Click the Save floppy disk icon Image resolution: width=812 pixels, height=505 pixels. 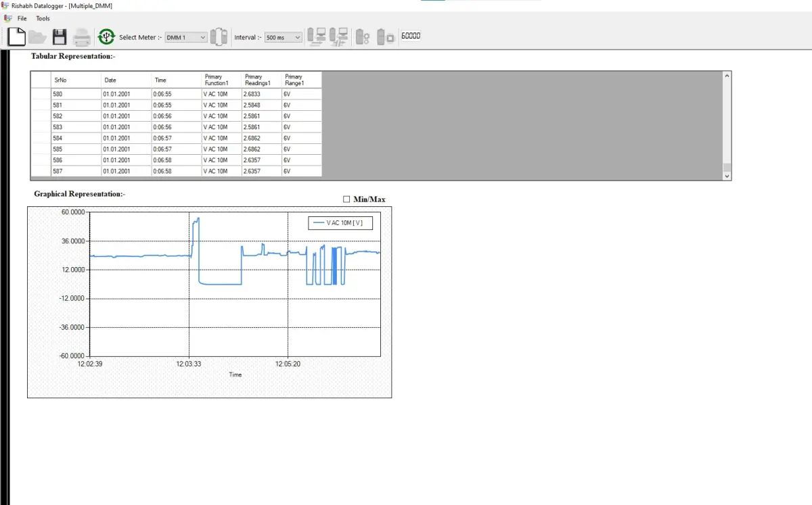(60, 37)
